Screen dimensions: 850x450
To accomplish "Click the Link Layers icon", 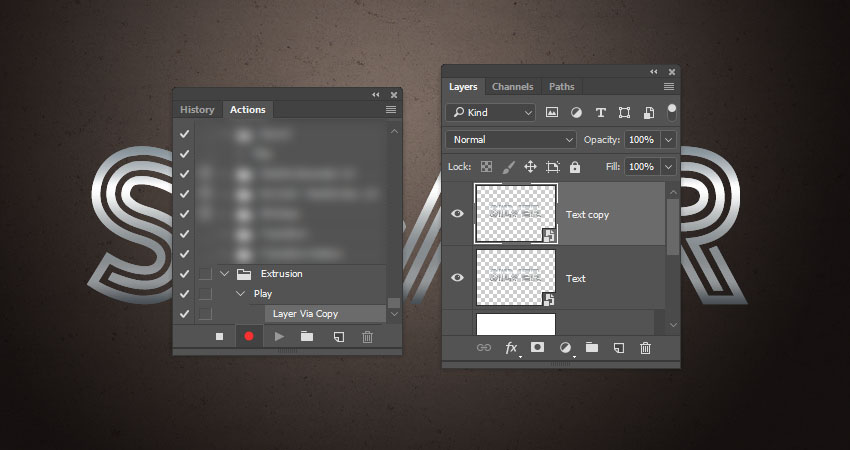I will (x=484, y=347).
